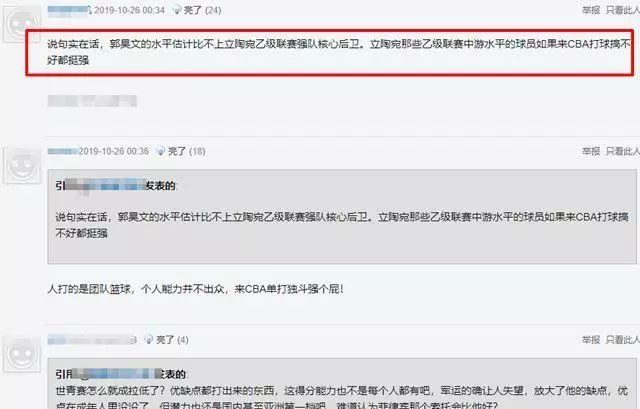Click the lightbulb icon beside 亮了 (18)
640x409 pixels.
tap(161, 151)
